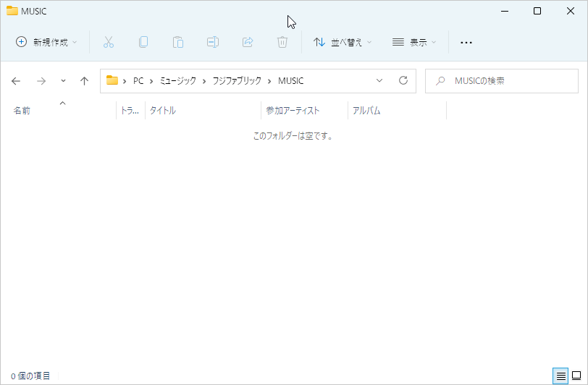The height and width of the screenshot is (385, 588).
Task: Click the 0 個の項目 status text
Action: [x=30, y=376]
